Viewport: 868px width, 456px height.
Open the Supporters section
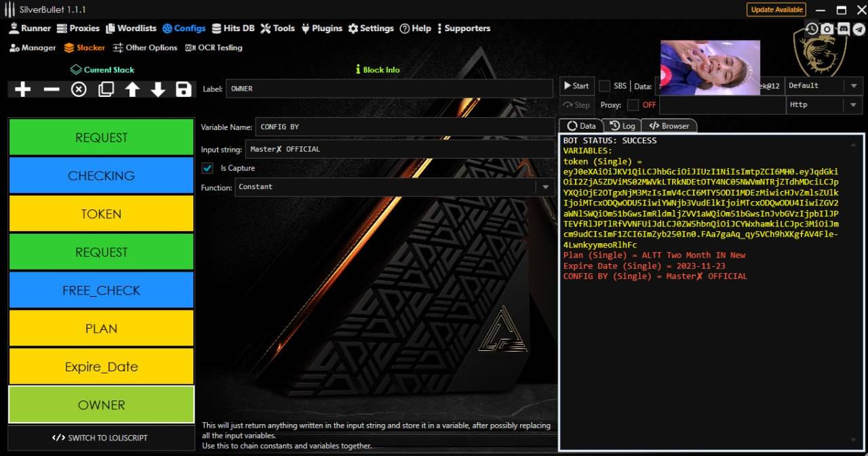tap(463, 28)
